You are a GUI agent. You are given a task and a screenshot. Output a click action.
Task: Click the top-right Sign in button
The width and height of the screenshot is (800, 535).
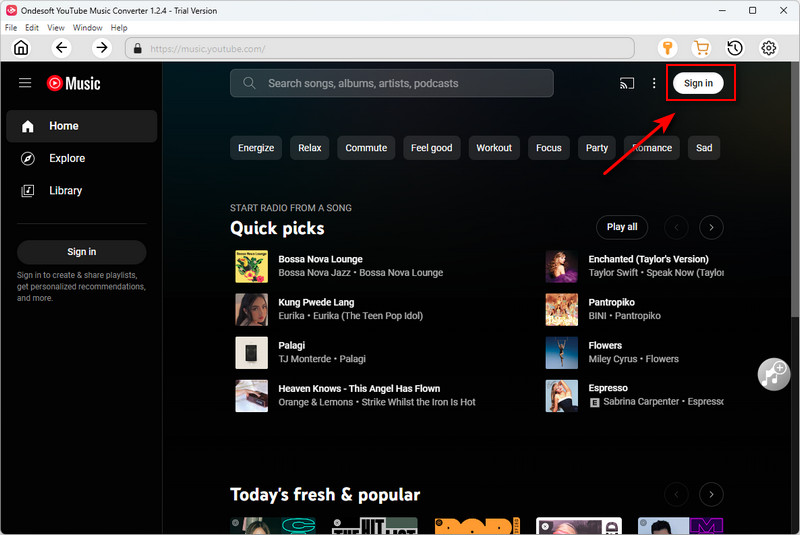coord(698,83)
